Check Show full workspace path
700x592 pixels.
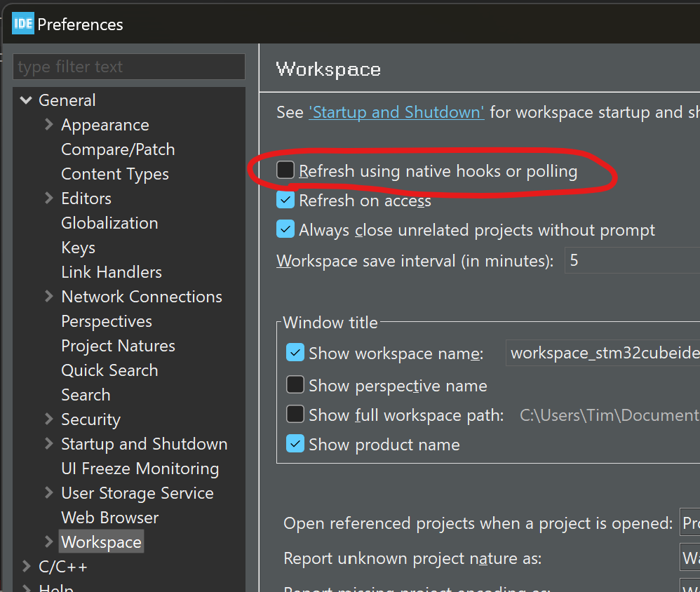[x=295, y=415]
